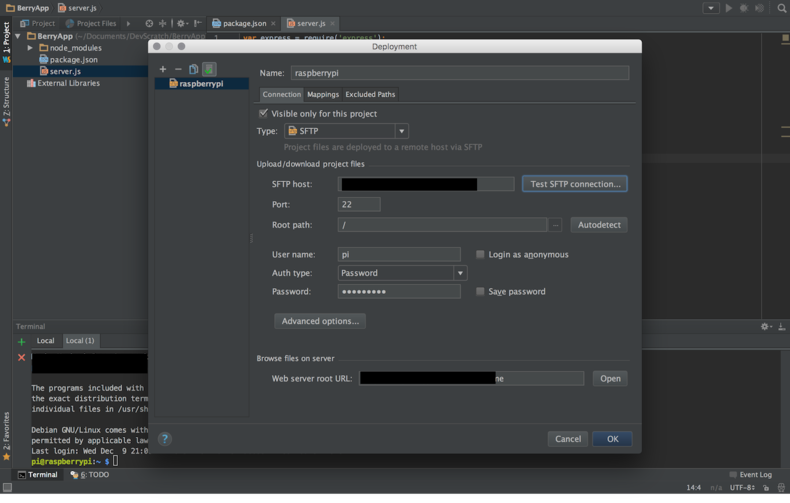Open the Structure side tool window
Viewport: 790px width, 503px height.
pos(6,102)
